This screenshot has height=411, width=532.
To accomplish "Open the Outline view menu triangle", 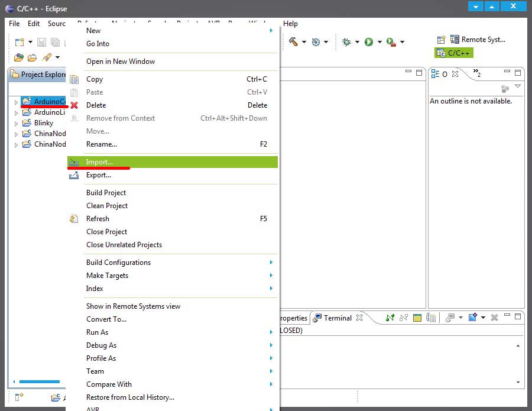I will [518, 86].
